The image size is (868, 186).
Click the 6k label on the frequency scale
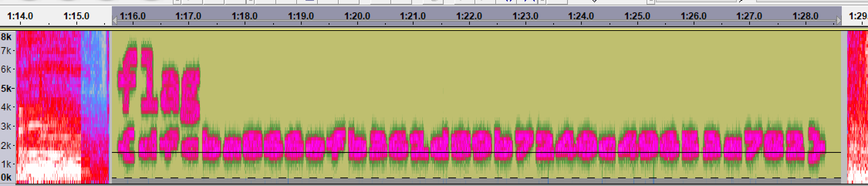pos(6,69)
